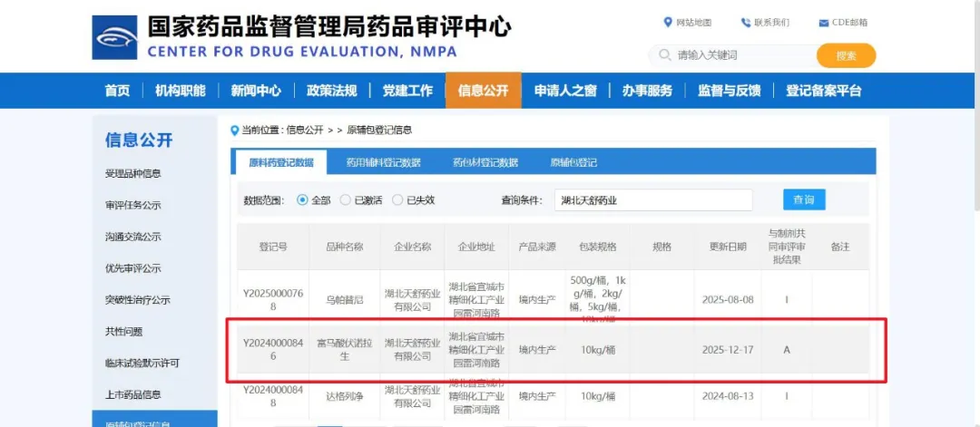Image resolution: width=980 pixels, height=427 pixels.
Task: Click the current location pin icon
Action: [235, 131]
